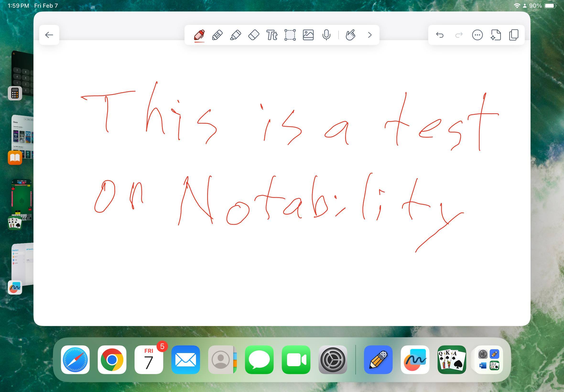The height and width of the screenshot is (392, 564).
Task: Start audio recording with microphone icon
Action: click(326, 35)
